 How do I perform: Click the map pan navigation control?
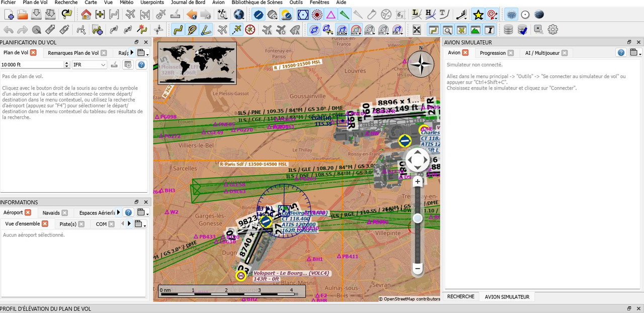[417, 161]
